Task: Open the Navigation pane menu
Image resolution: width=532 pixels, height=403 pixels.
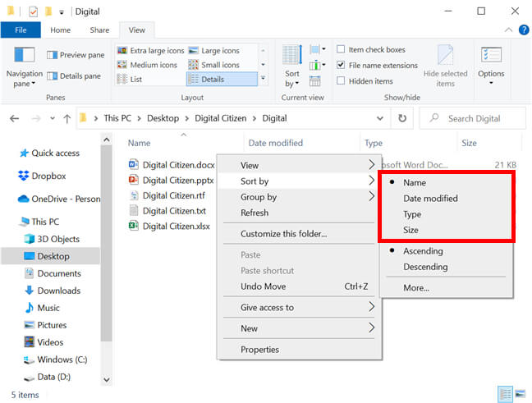Action: point(25,67)
